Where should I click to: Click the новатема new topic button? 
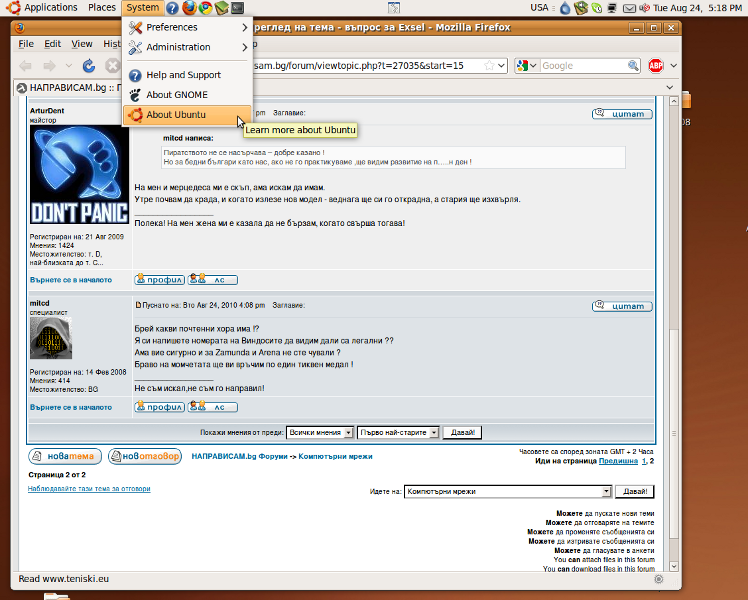coord(65,456)
